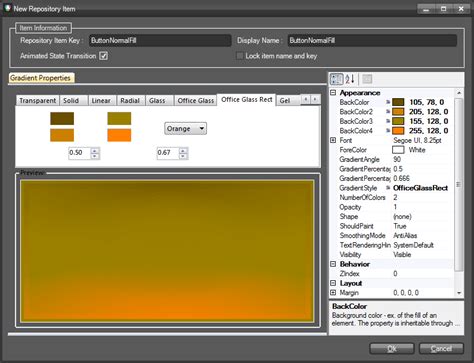474x363 pixels.
Task: Click the Ok button
Action: (392, 349)
